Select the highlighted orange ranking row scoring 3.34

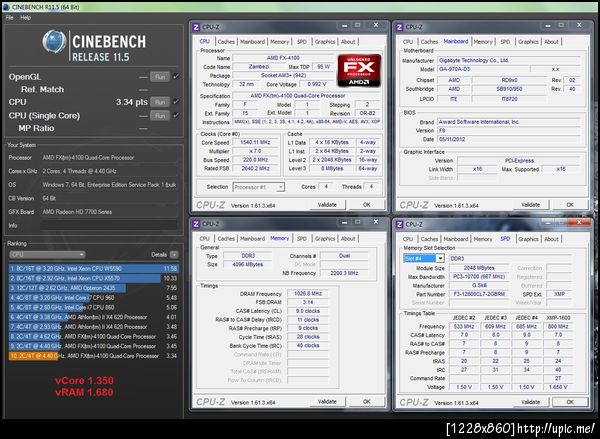tap(94, 356)
